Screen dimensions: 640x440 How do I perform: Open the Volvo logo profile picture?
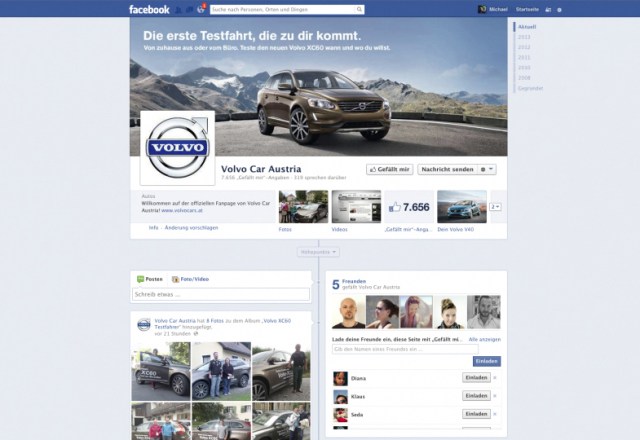click(x=178, y=148)
